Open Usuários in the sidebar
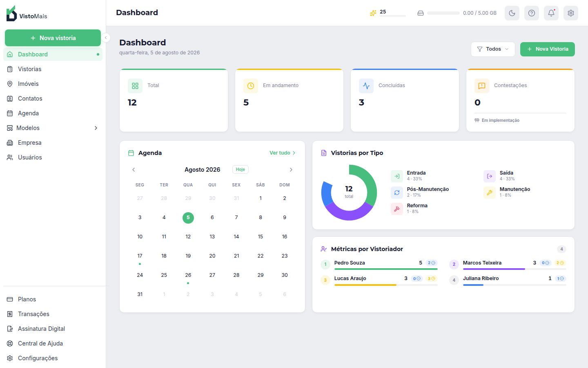This screenshot has height=368, width=588. pos(53,157)
